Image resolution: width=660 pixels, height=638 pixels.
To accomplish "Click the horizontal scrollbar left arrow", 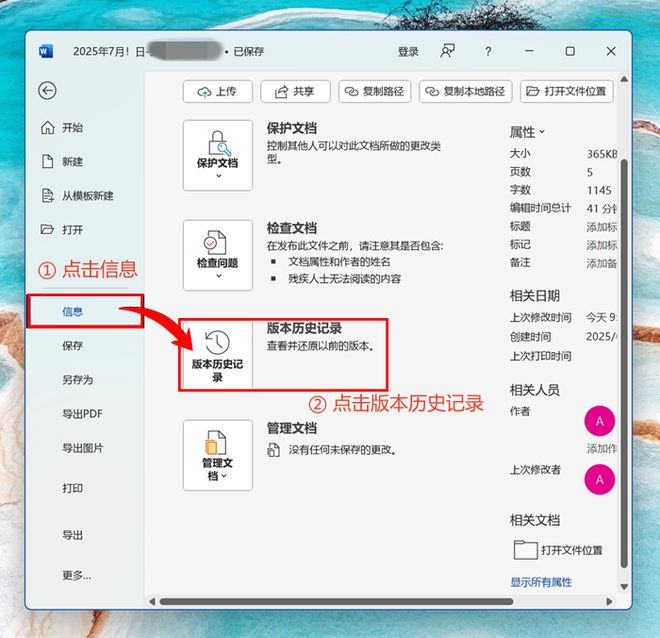I will [x=152, y=602].
